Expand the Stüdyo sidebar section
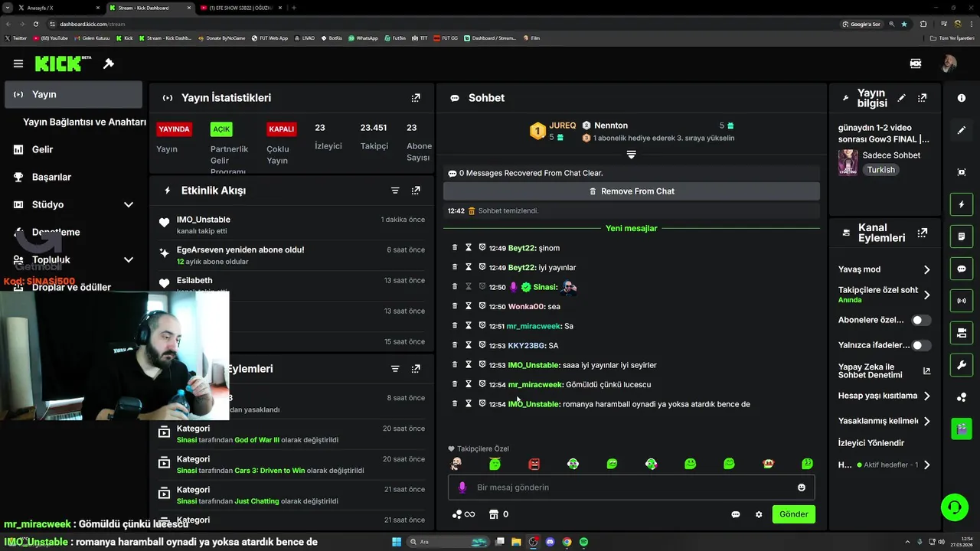The image size is (980, 551). pos(129,204)
